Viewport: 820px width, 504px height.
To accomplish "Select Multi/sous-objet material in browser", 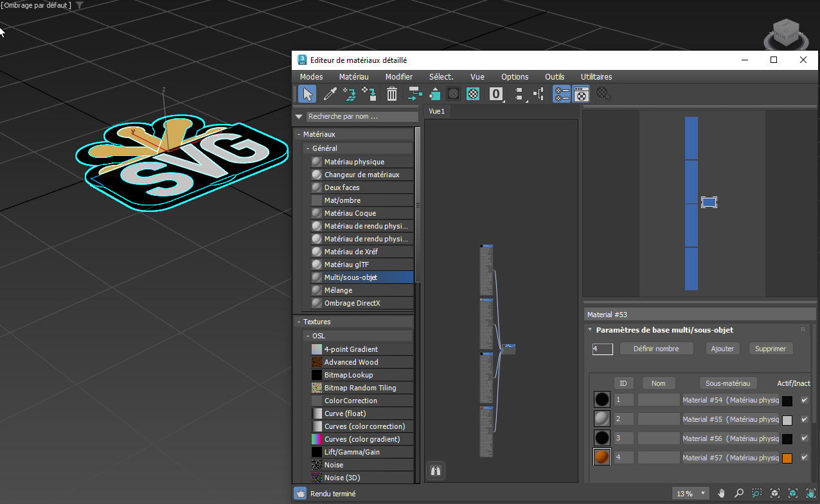I will tap(362, 277).
